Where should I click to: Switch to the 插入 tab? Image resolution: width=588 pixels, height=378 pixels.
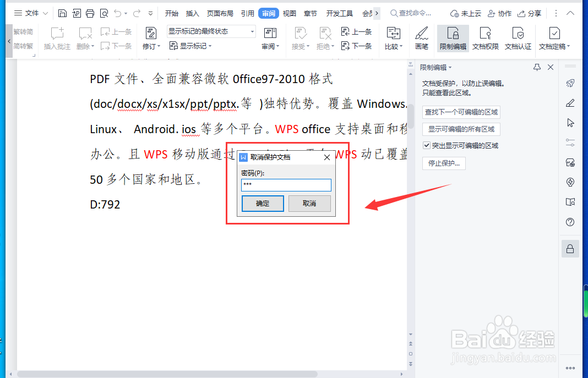pyautogui.click(x=192, y=14)
